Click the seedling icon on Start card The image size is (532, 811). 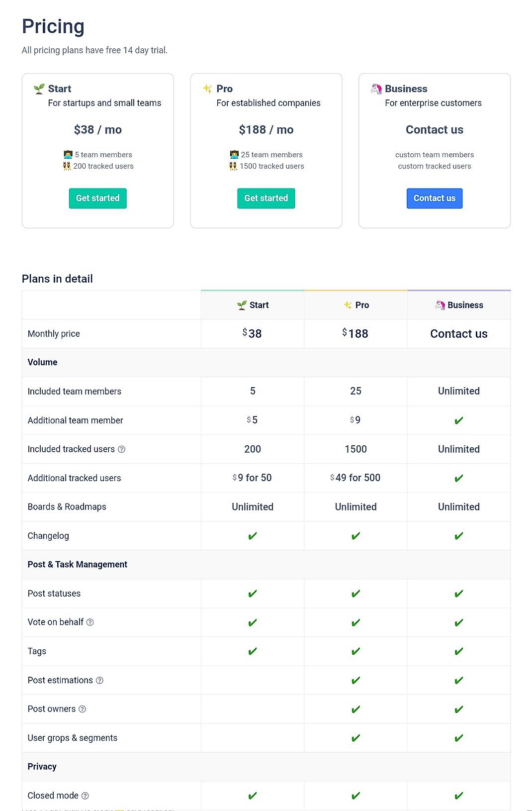[x=39, y=89]
